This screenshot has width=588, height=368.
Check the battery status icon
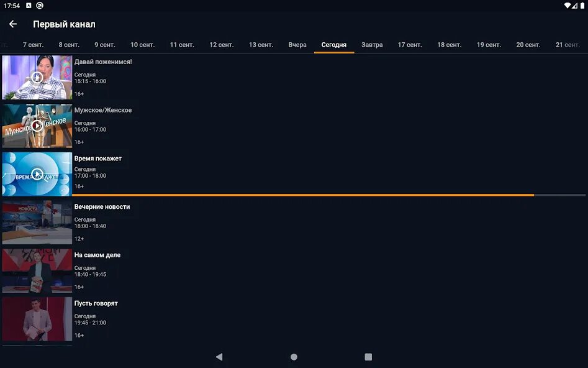(582, 6)
